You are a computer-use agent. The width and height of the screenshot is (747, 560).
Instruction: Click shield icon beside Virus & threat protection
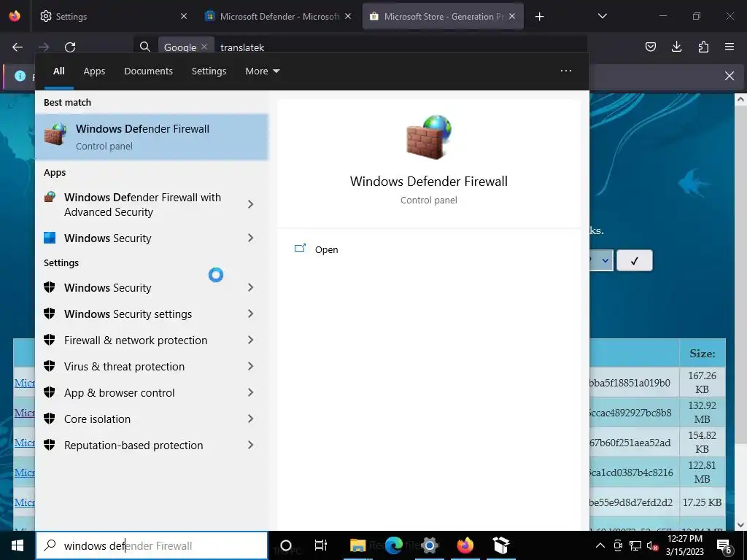pyautogui.click(x=49, y=366)
